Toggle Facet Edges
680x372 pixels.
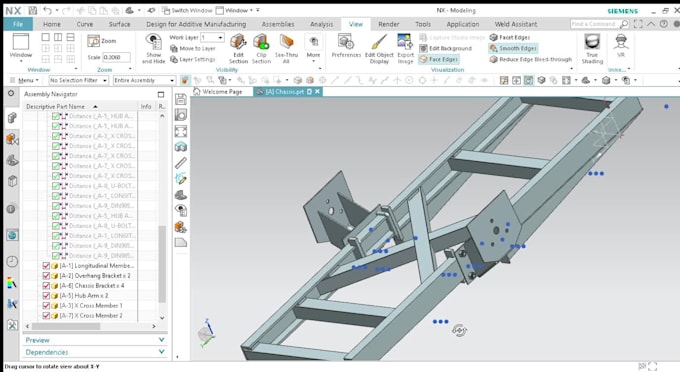coord(510,38)
